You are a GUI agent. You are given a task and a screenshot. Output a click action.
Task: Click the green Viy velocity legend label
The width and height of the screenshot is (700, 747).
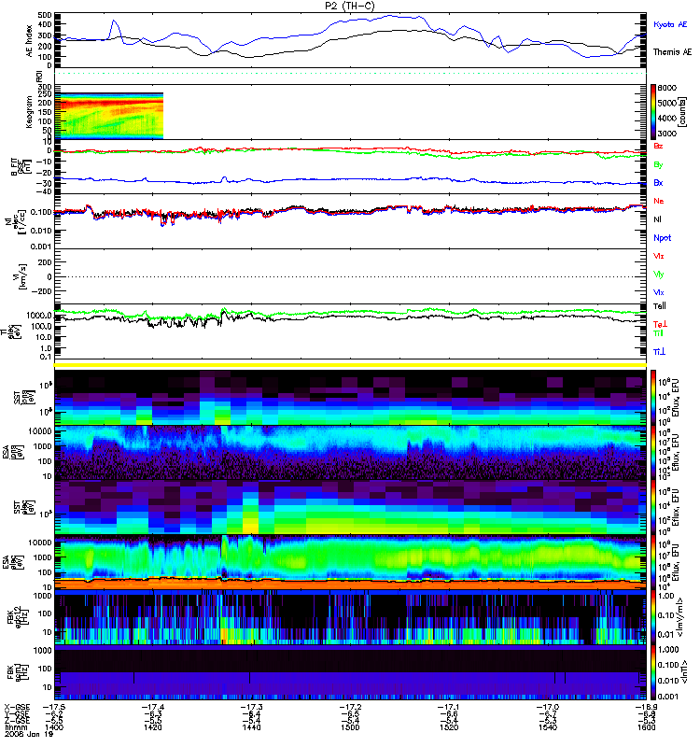[658, 275]
